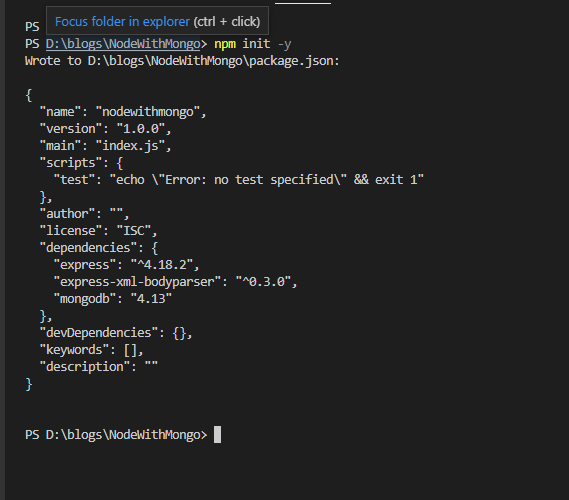This screenshot has width=569, height=500.
Task: Click the "name": "nodewithmongo" line
Action: pos(123,112)
